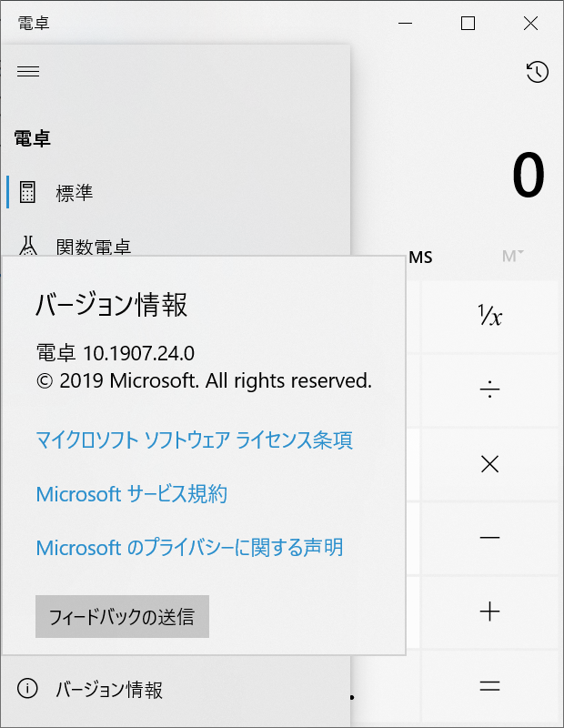This screenshot has height=728, width=564.
Task: Click the calculator display showing 0
Action: tap(529, 175)
